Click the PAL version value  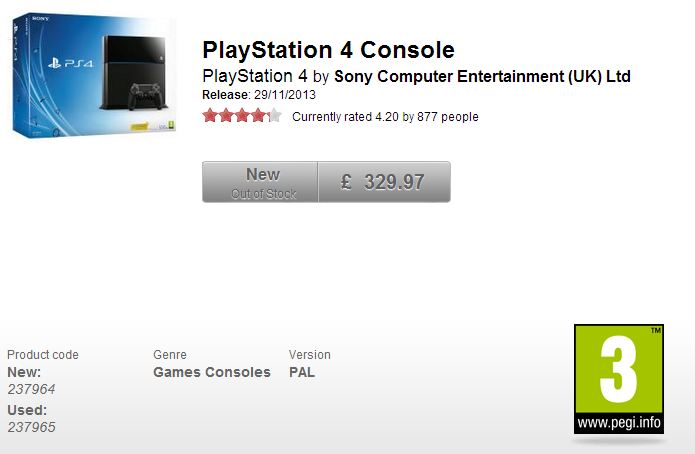302,372
